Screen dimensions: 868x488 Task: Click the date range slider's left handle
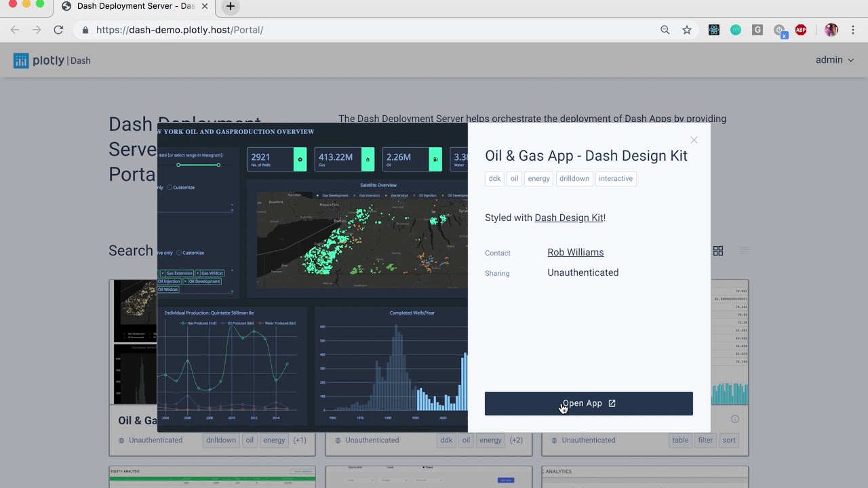[x=178, y=165]
